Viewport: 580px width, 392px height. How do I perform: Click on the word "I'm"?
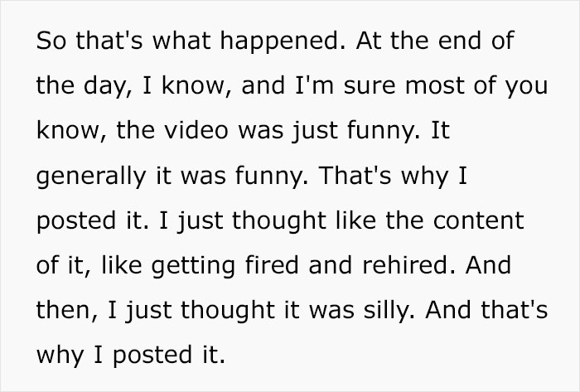click(x=314, y=85)
